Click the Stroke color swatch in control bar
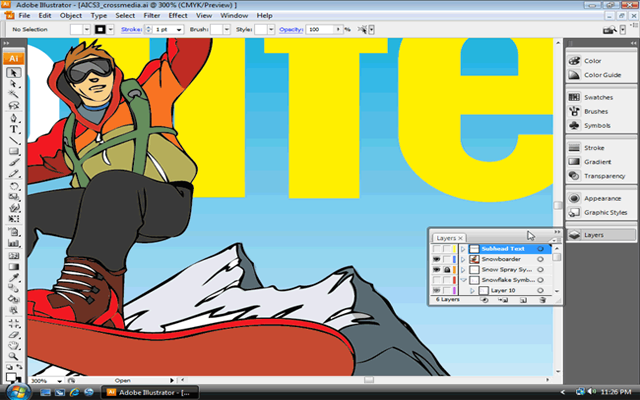Viewport: 640px width, 400px height. pos(100,29)
